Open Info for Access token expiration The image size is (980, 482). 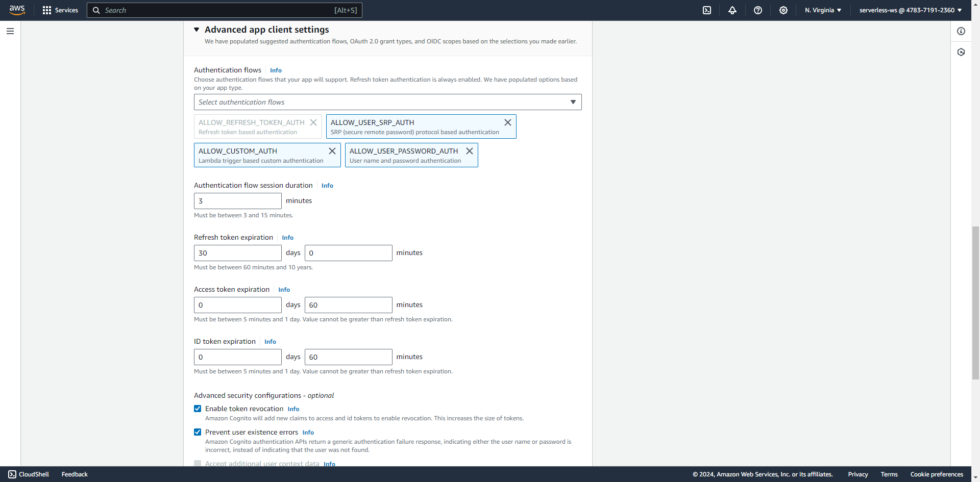click(x=284, y=290)
